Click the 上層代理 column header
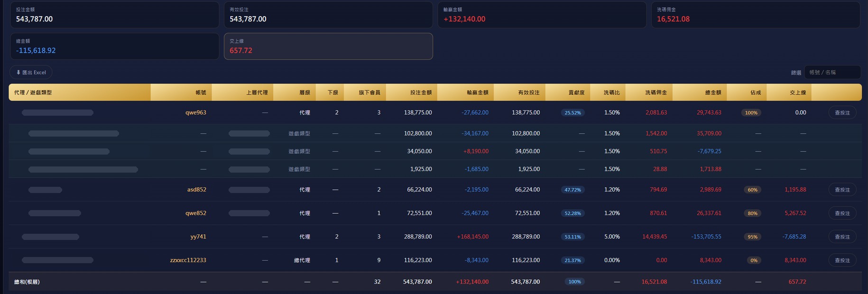Image resolution: width=868 pixels, height=294 pixels. pyautogui.click(x=242, y=92)
